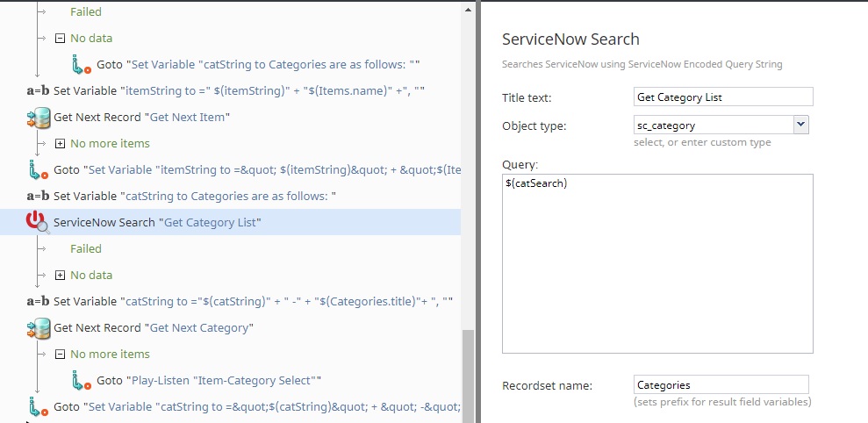This screenshot has width=868, height=423.
Task: Click the "select, or enter custom type" hint
Action: 702,142
